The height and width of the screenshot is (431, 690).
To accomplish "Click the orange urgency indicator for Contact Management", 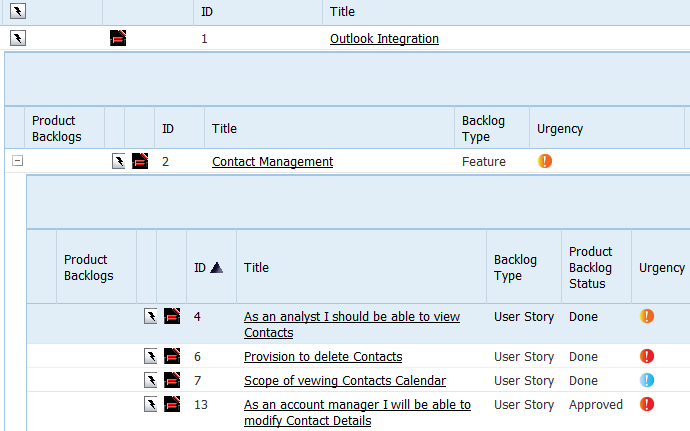I will [x=545, y=161].
